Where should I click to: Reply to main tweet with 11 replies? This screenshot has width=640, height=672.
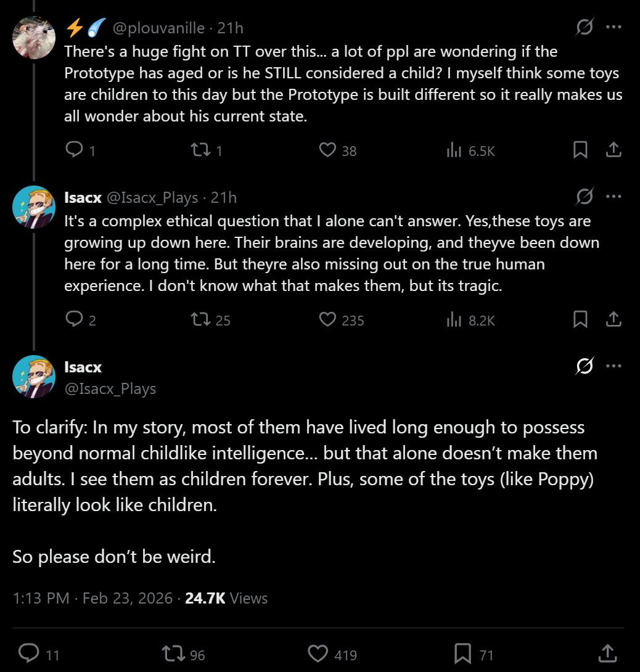point(29,654)
